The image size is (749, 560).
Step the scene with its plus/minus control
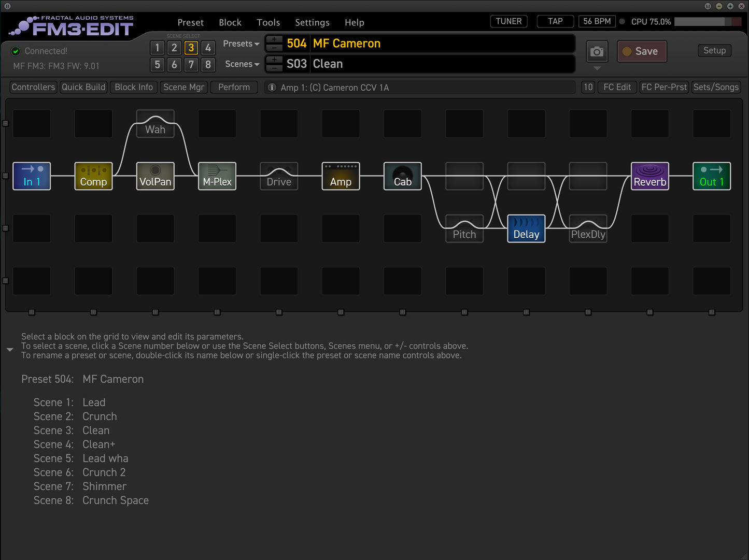tap(274, 64)
